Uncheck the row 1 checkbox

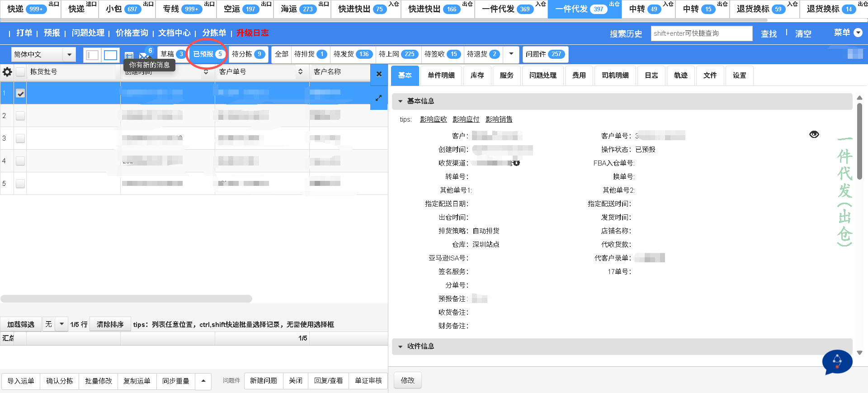click(x=20, y=93)
